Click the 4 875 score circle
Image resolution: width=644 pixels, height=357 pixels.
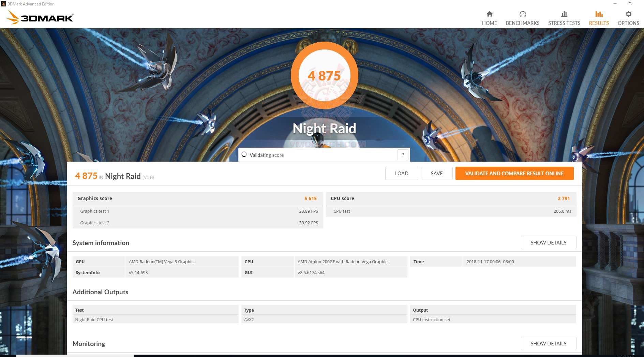(x=324, y=75)
